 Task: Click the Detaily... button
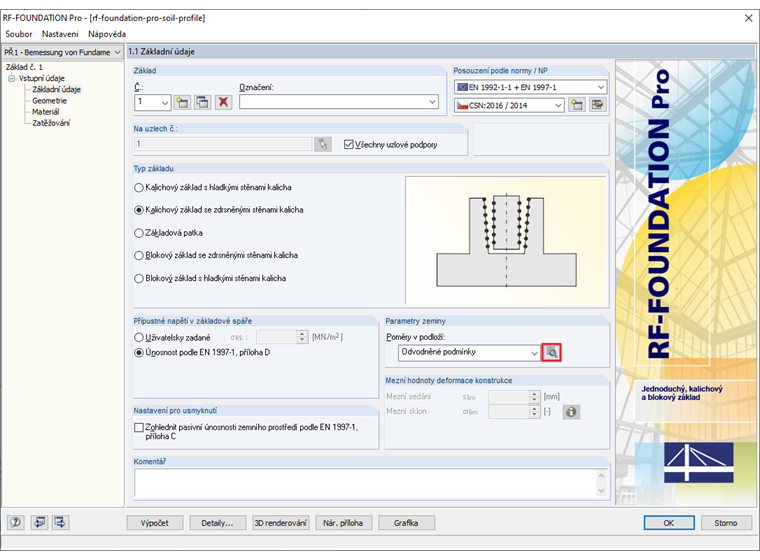217,523
